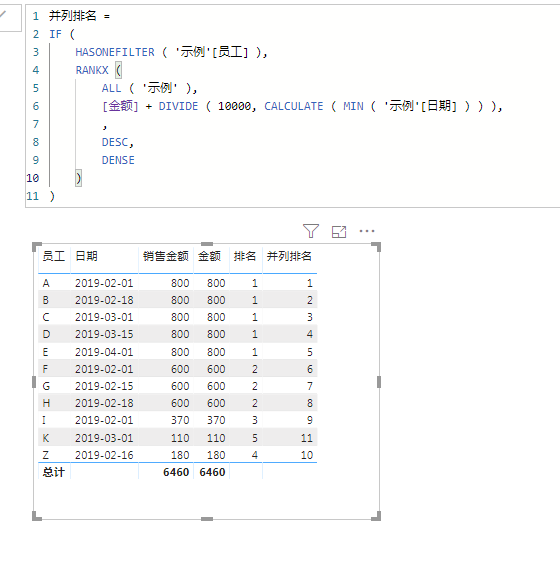Click the ALL function in formula
This screenshot has width=560, height=565.
pos(111,88)
